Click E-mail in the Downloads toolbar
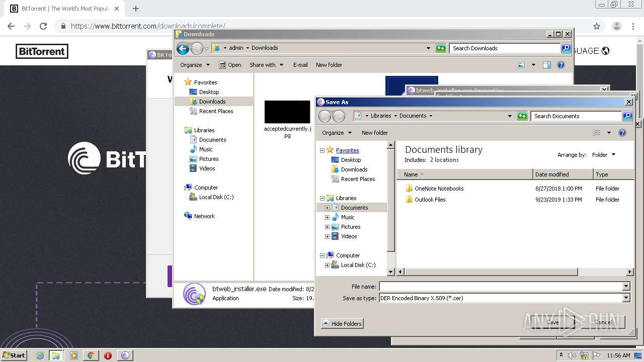Screen dimensions: 644x362 pyautogui.click(x=300, y=65)
